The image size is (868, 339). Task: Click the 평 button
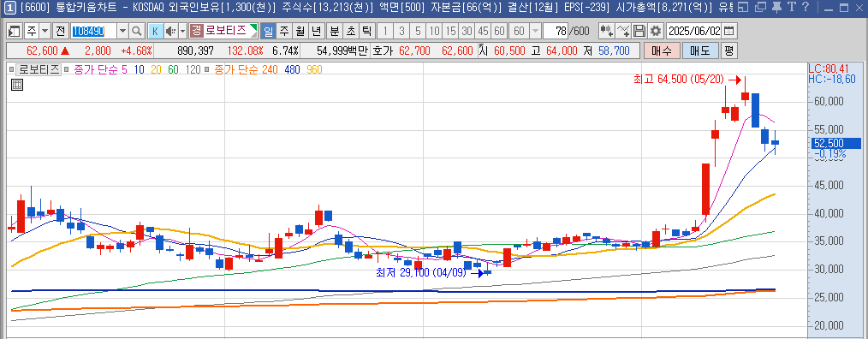tap(728, 51)
